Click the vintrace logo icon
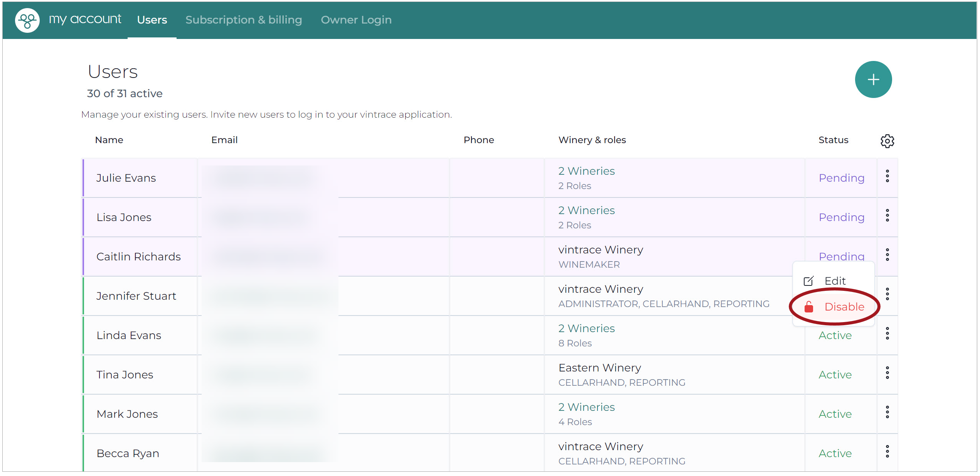 (27, 20)
